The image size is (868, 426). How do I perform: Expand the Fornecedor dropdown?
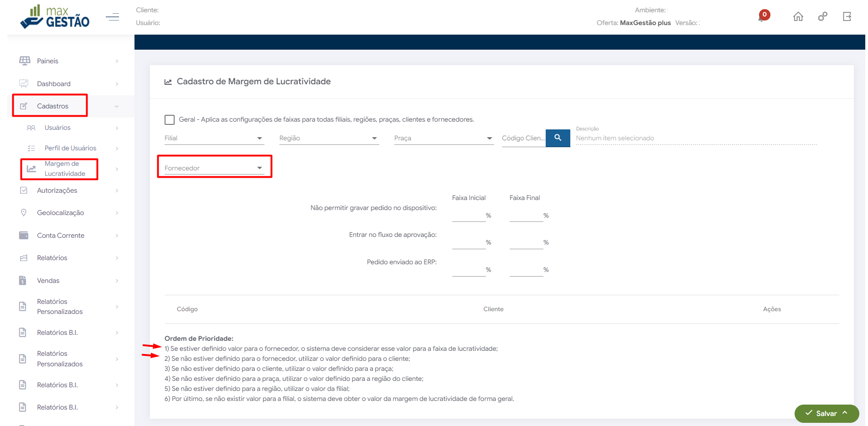[x=214, y=168]
